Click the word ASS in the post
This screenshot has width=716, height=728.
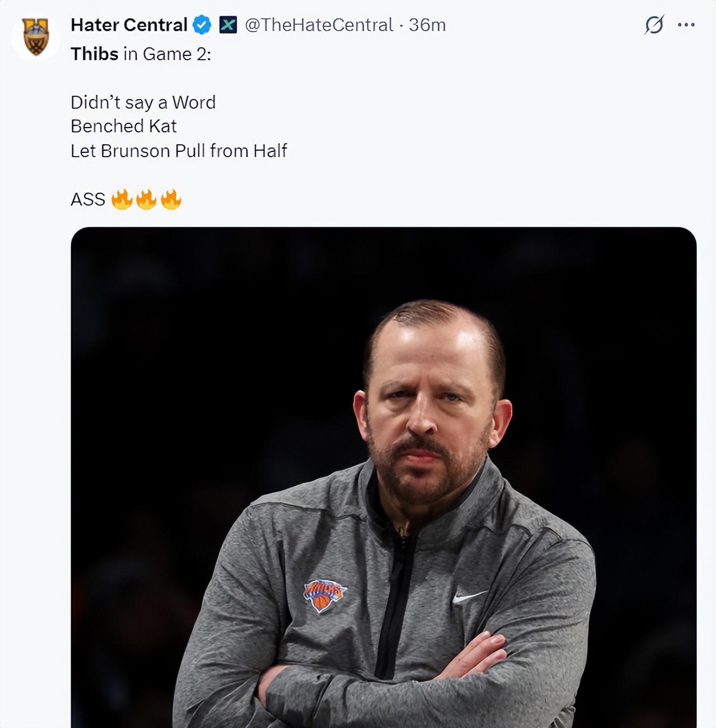coord(88,200)
